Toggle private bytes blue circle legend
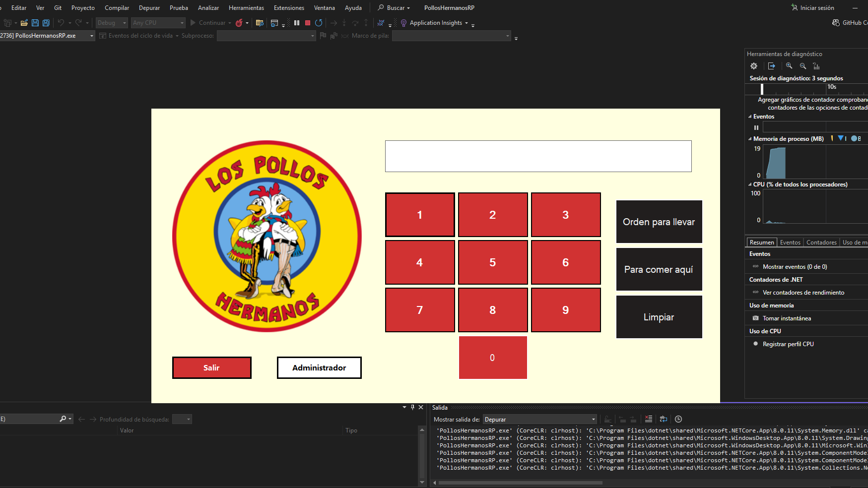Viewport: 868px width, 488px height. (854, 138)
